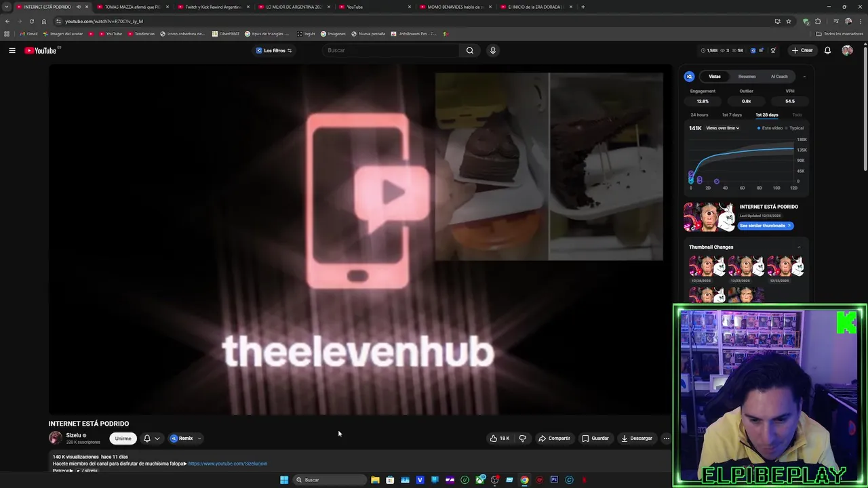The image size is (868, 488).
Task: Go to the YouTube home logo
Action: pyautogui.click(x=41, y=51)
